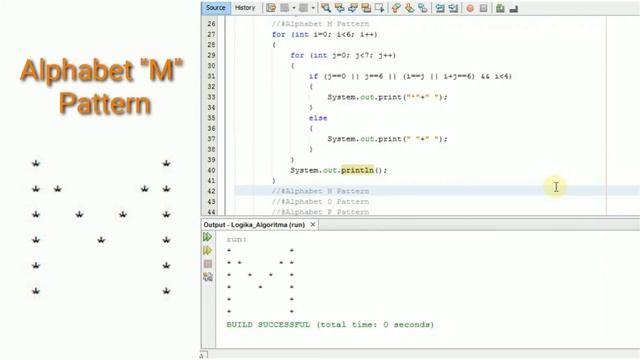Click the Comment code icon
Image resolution: width=640 pixels, height=360 pixels.
[x=500, y=8]
